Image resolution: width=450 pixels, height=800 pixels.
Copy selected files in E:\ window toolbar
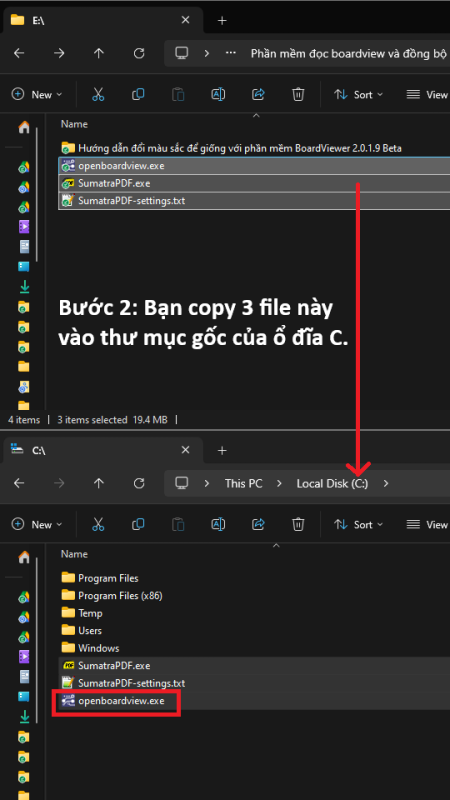click(138, 94)
